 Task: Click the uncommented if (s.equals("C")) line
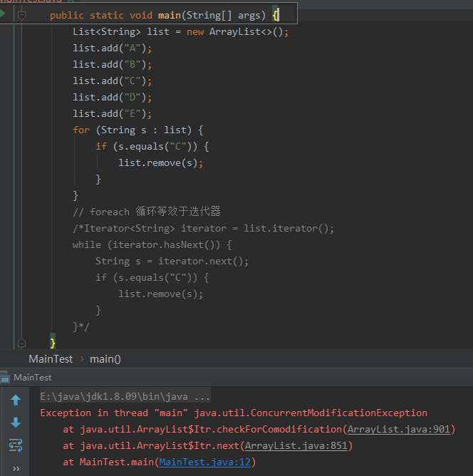click(152, 146)
